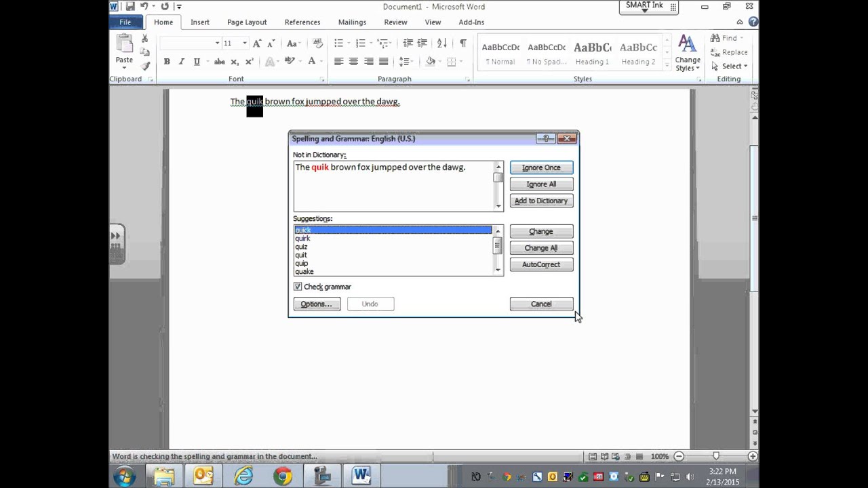This screenshot has height=488, width=868.
Task: Align text left
Action: click(x=338, y=62)
